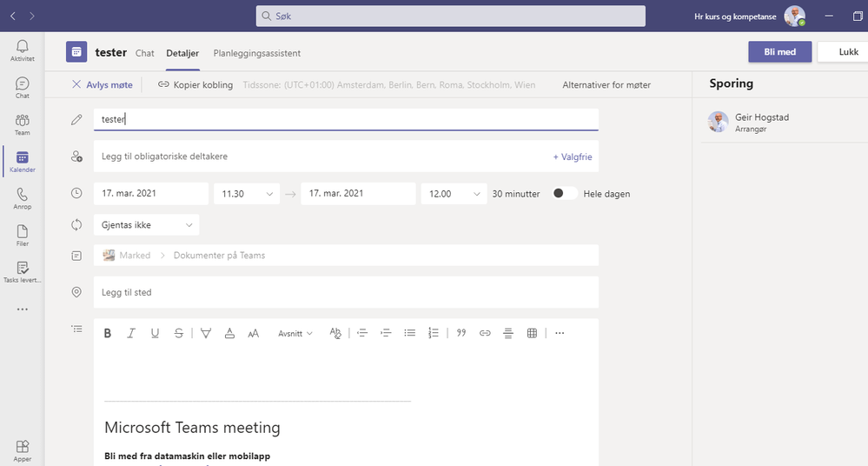868x466 pixels.
Task: Toggle the Hele dagen switch
Action: [x=564, y=193]
